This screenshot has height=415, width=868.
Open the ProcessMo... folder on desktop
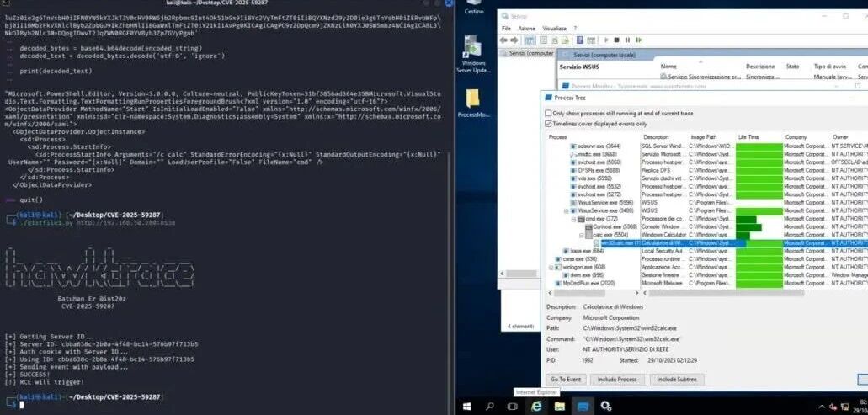click(x=473, y=103)
